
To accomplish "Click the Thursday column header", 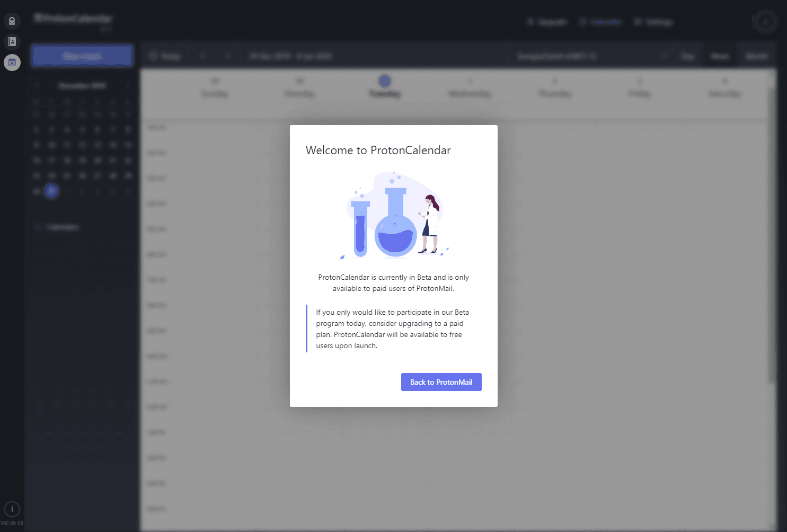I will click(x=555, y=87).
